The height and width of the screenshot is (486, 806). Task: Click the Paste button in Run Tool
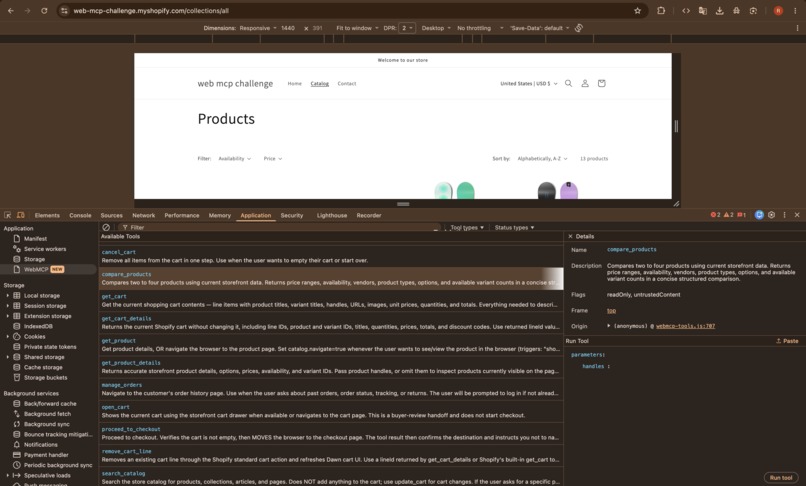click(787, 341)
